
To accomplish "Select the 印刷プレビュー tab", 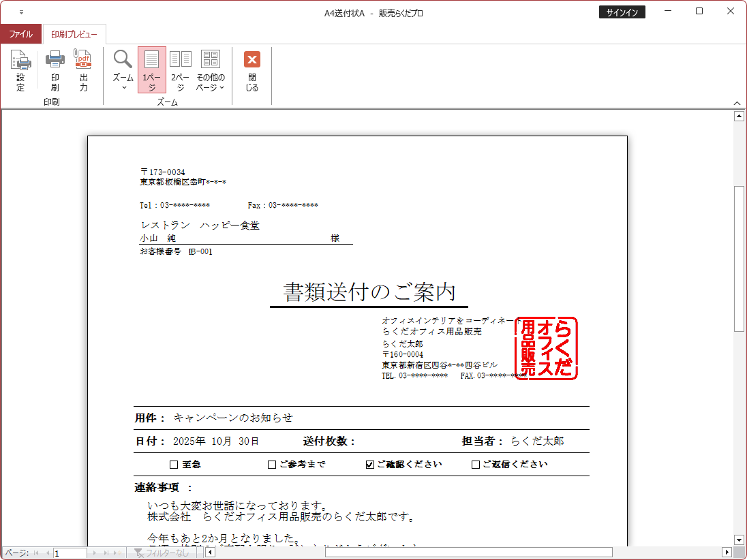I will [74, 34].
